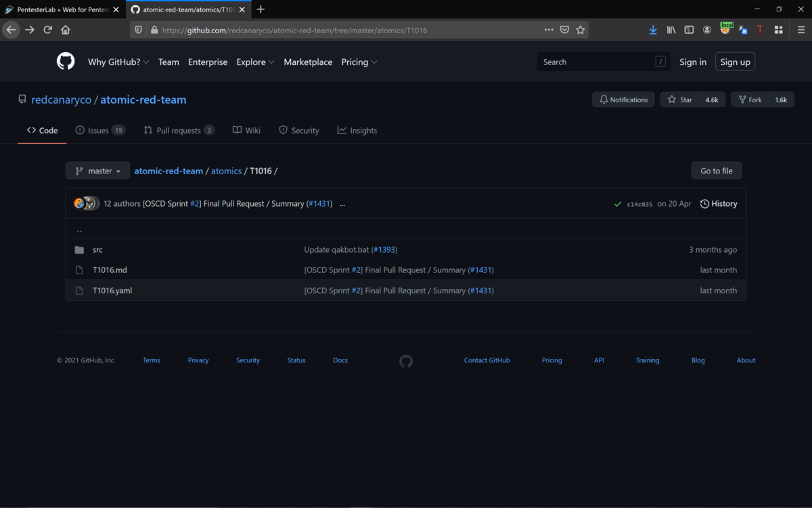812x508 pixels.
Task: Click the GitHub Octocat logo in header
Action: point(66,62)
